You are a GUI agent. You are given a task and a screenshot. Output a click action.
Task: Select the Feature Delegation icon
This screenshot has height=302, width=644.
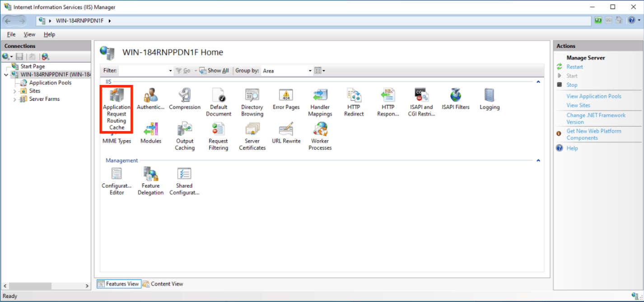coord(150,181)
